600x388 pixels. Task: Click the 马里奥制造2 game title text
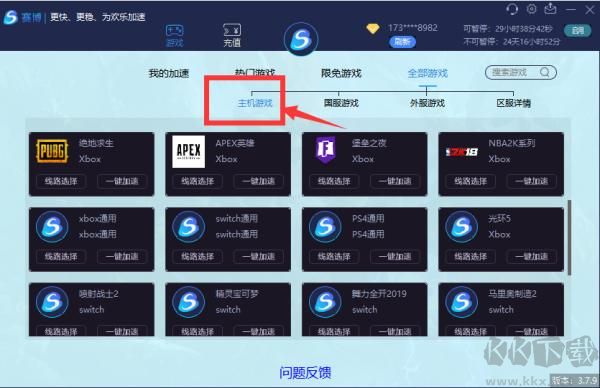point(512,294)
